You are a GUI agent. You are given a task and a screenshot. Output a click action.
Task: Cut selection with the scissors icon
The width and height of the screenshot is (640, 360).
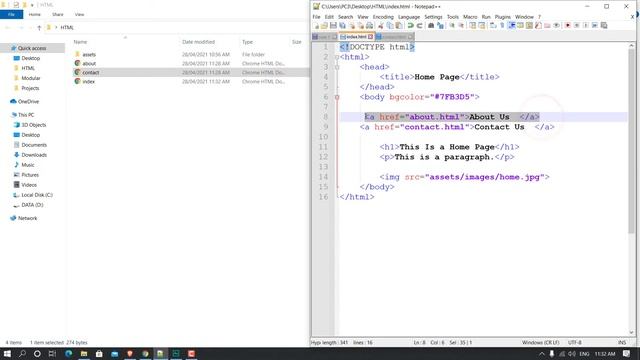coord(380,25)
